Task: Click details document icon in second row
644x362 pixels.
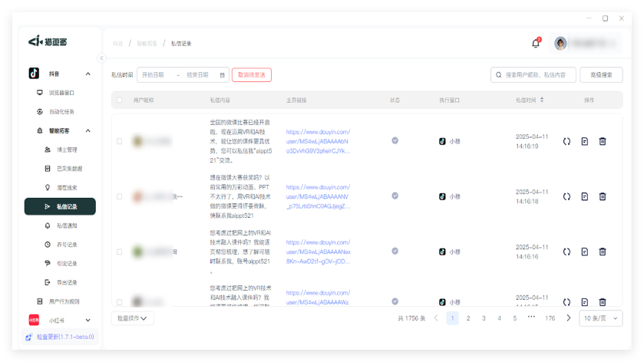Action: [584, 196]
